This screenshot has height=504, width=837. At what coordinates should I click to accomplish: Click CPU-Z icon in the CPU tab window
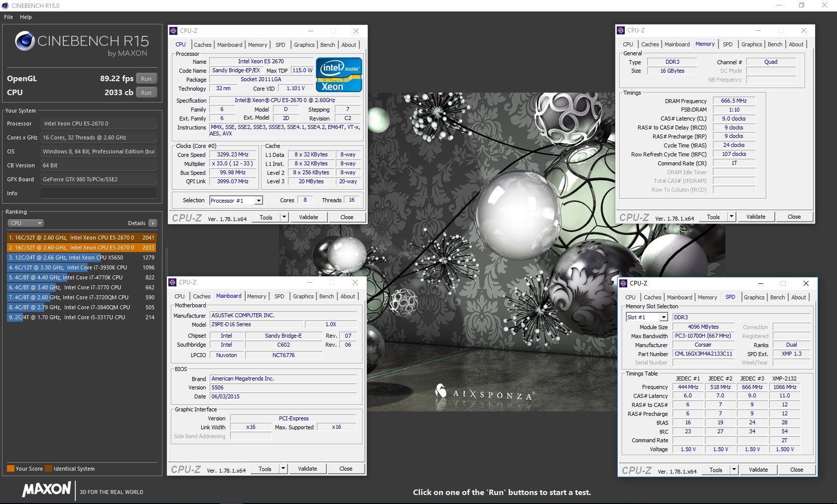173,31
